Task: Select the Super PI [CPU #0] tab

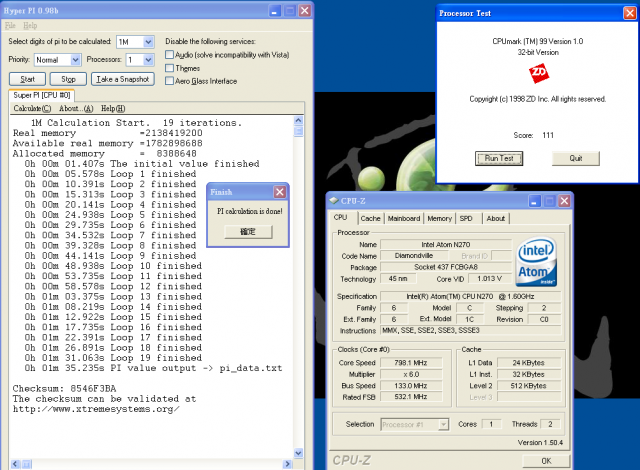Action: click(42, 95)
